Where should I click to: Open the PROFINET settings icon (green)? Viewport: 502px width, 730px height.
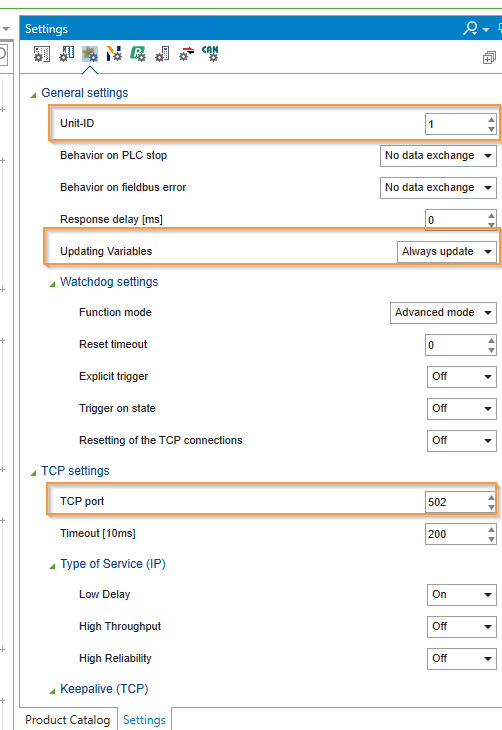point(138,54)
